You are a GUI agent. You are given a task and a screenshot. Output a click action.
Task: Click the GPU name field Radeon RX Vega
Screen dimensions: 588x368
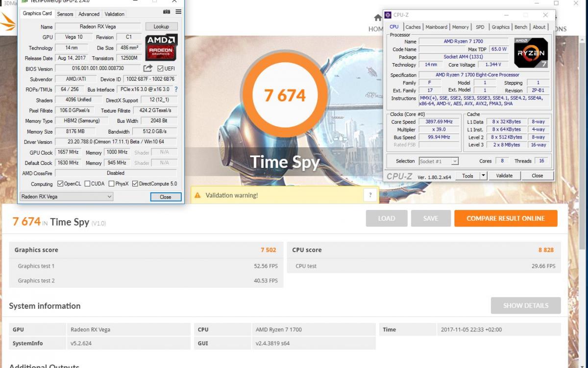click(x=98, y=26)
